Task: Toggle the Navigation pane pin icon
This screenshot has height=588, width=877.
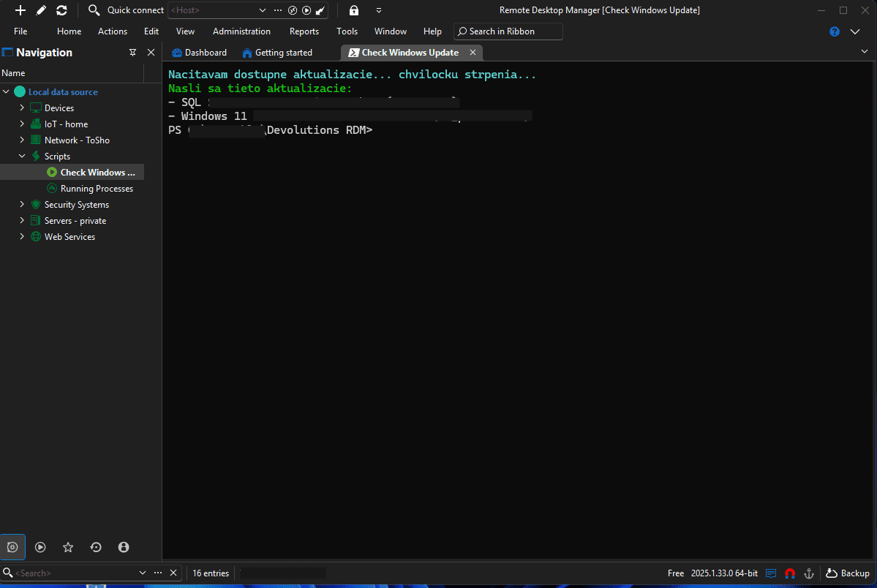Action: pos(132,53)
